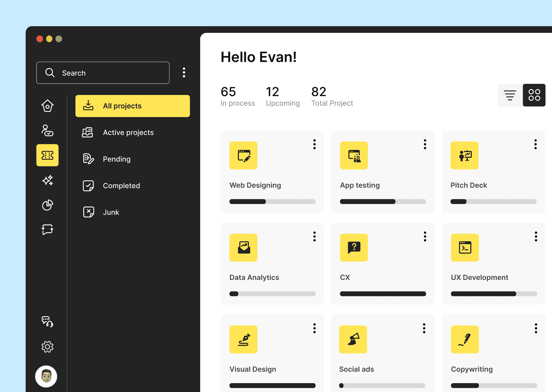Select the contacts icon in the sidebar
The image size is (552, 392).
(47, 131)
